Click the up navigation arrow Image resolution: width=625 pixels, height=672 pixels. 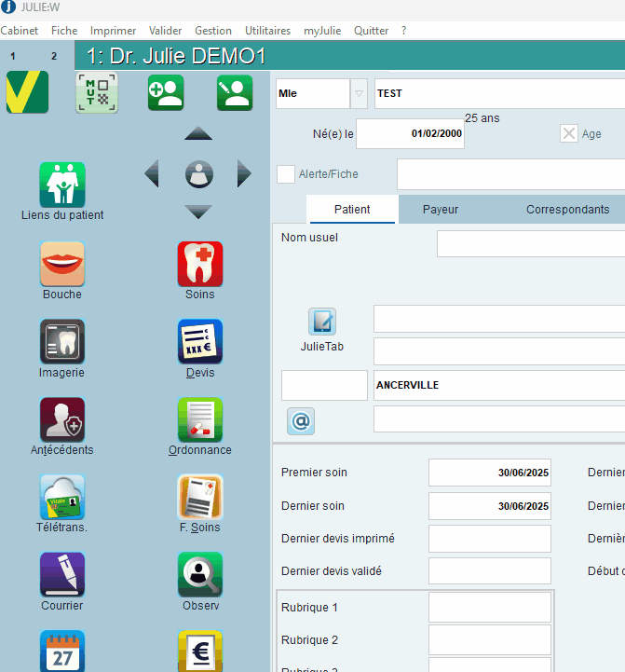click(198, 133)
